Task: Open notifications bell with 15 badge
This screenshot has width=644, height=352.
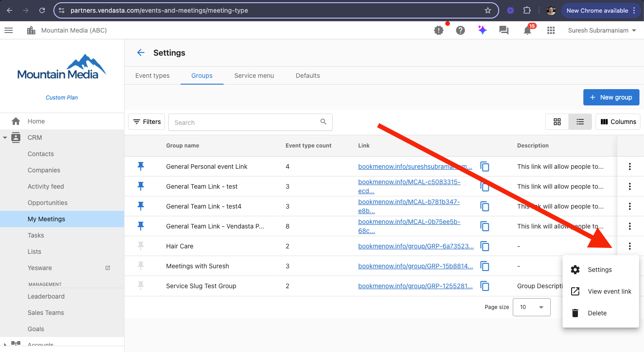Action: [528, 30]
